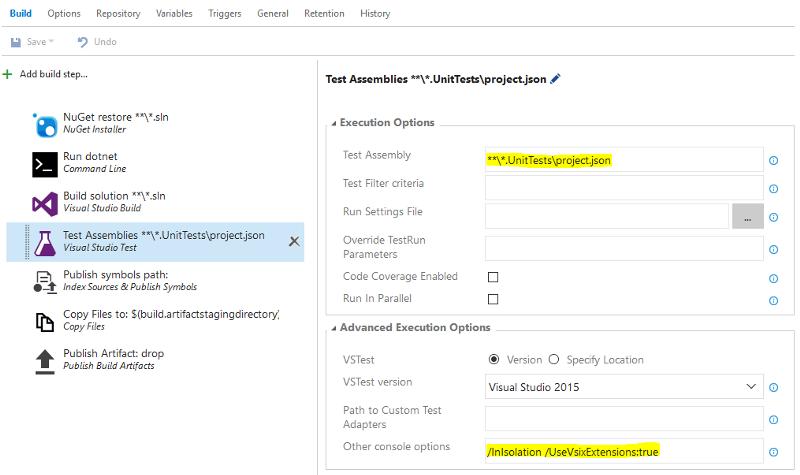The image size is (800, 475).
Task: Click the NuGet Installer step icon
Action: (45, 124)
